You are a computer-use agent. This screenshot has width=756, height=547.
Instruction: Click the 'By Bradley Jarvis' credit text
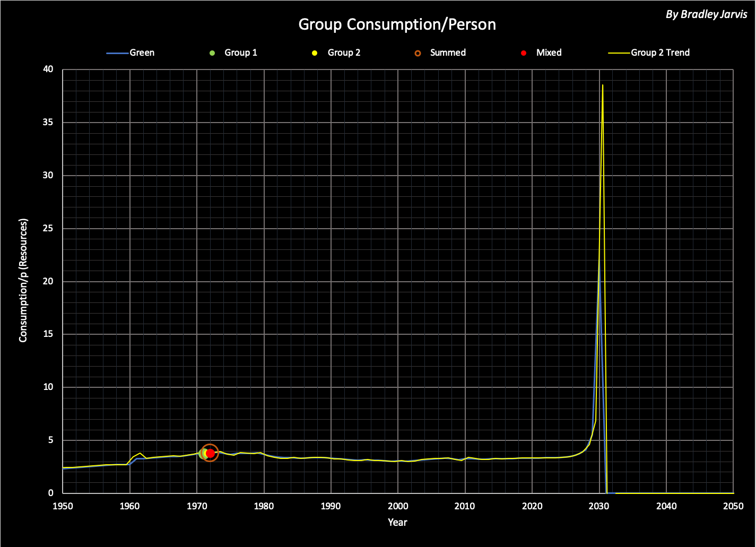click(x=706, y=14)
